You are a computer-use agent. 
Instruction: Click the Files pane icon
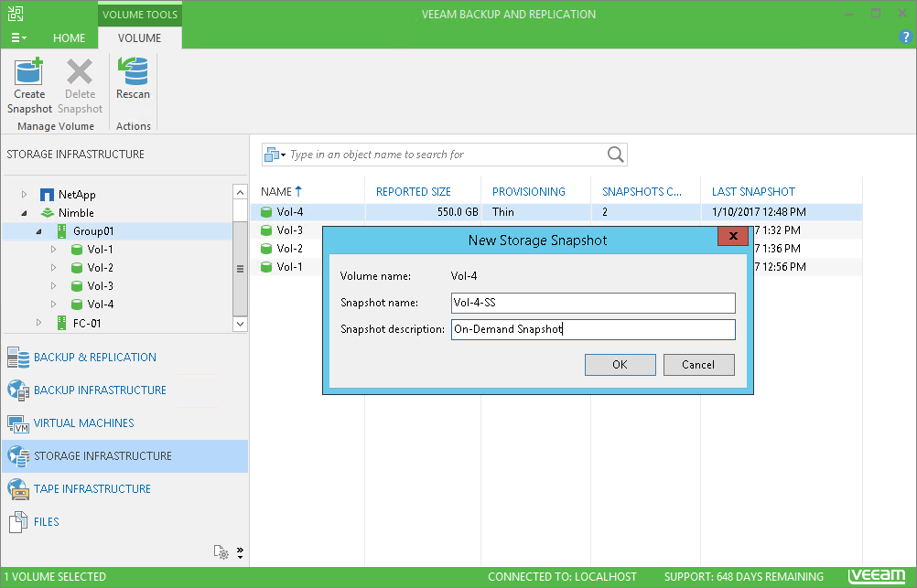[18, 522]
